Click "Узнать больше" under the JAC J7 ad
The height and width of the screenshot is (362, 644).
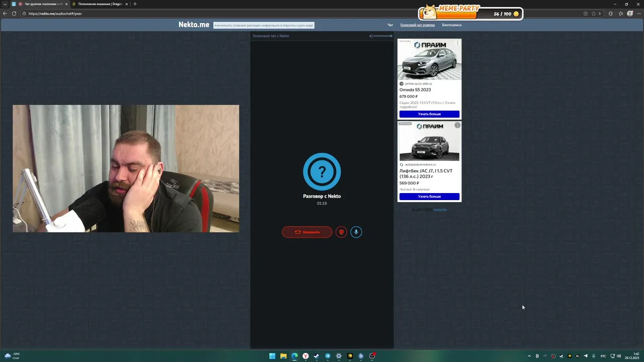429,197
